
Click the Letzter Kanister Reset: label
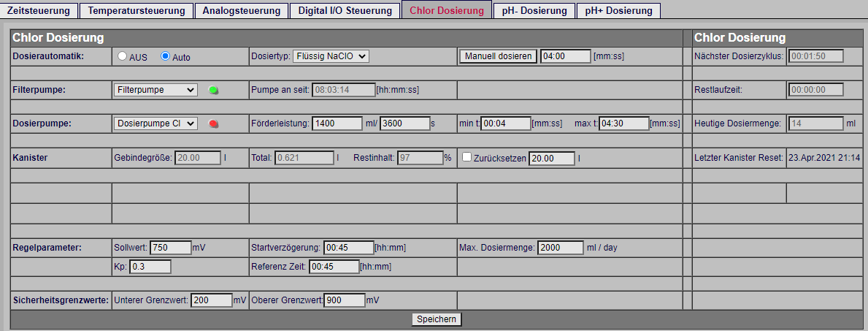(x=739, y=157)
